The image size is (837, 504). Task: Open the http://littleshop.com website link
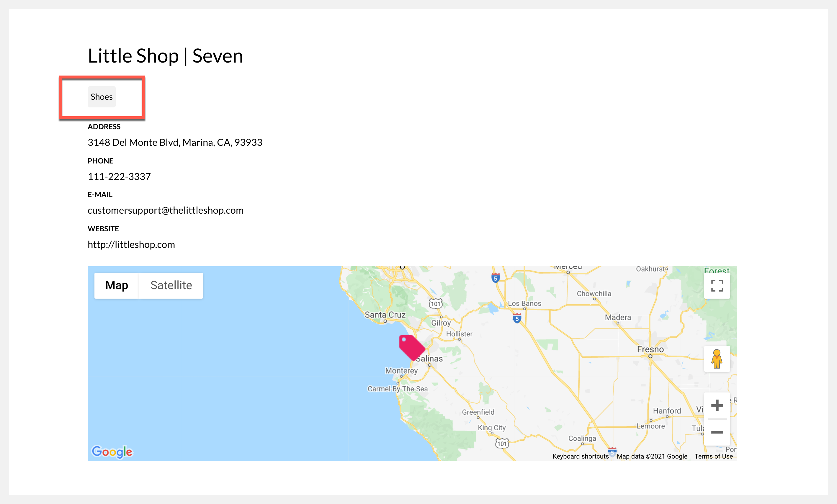131,245
